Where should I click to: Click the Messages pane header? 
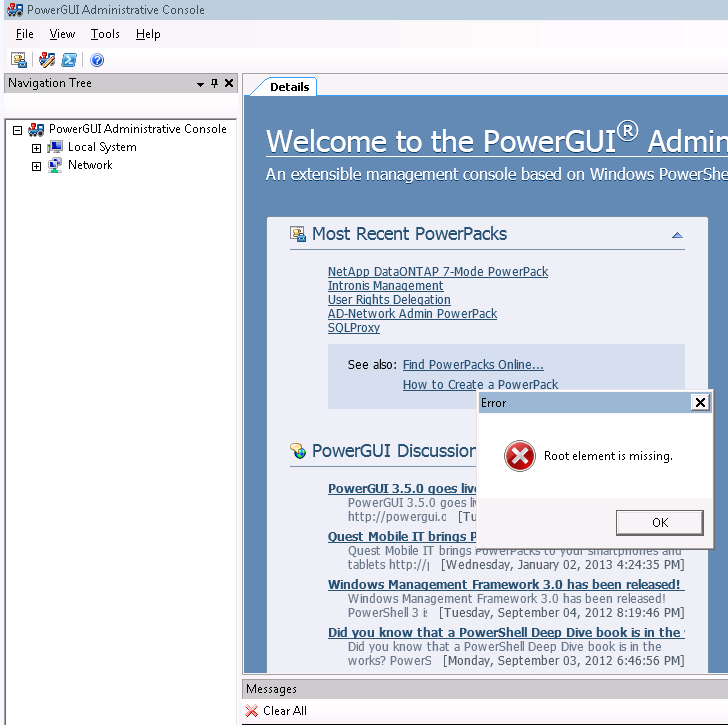tap(485, 689)
